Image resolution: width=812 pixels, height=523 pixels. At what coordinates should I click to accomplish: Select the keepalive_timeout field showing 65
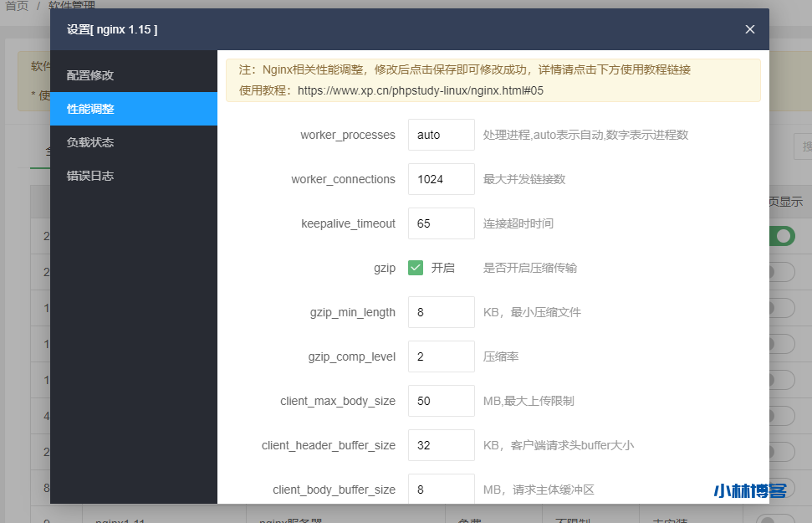(x=441, y=223)
